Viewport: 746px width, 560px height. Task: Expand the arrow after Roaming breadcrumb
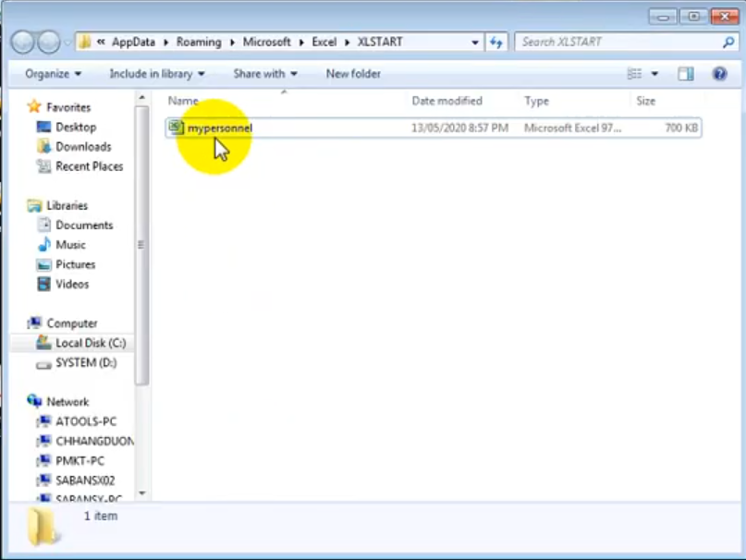pyautogui.click(x=232, y=43)
